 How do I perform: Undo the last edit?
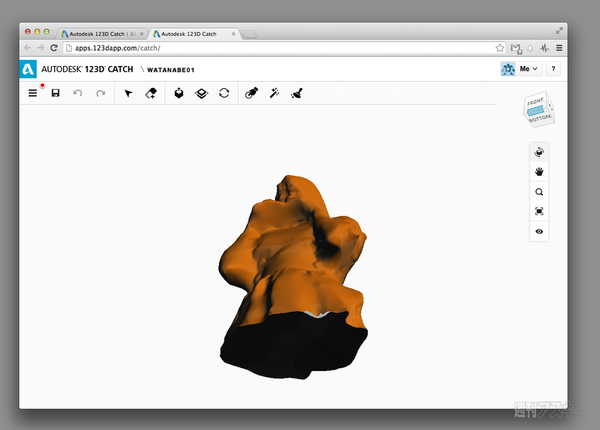78,93
